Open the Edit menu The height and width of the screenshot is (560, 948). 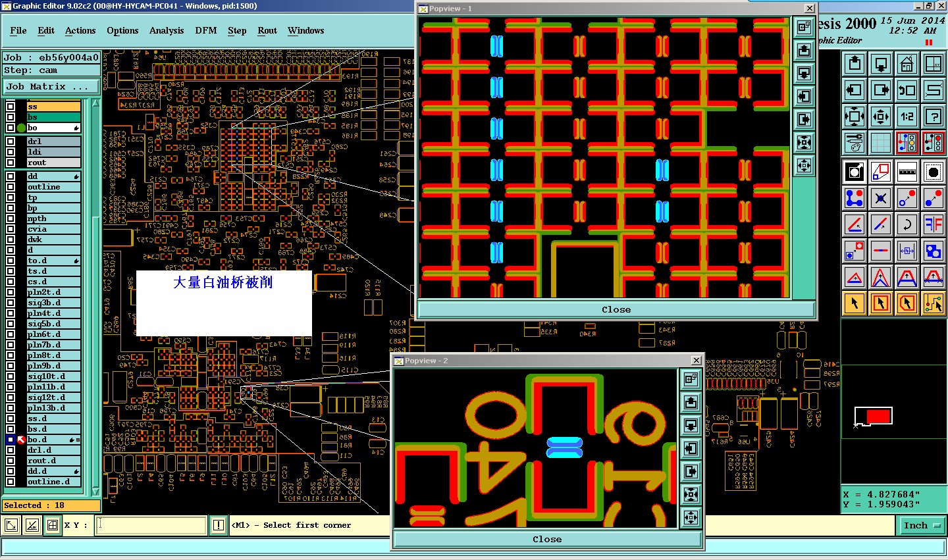coord(46,31)
